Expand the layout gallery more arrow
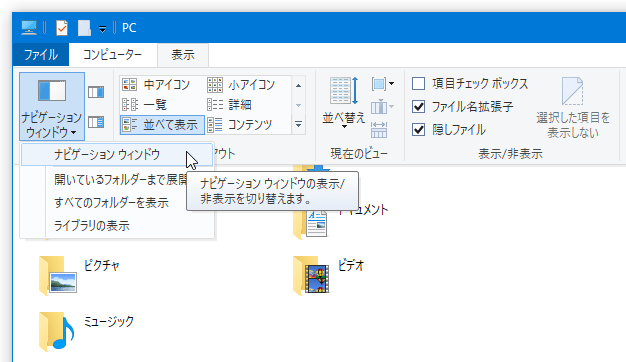Screen dimensions: 626x362 pos(298,125)
